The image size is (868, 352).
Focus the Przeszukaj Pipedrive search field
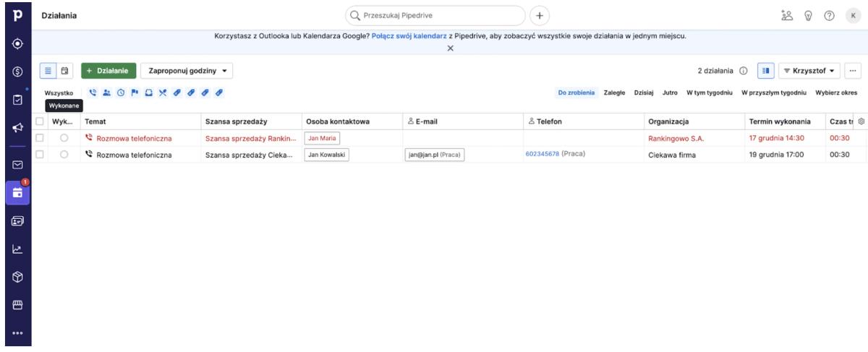(435, 15)
